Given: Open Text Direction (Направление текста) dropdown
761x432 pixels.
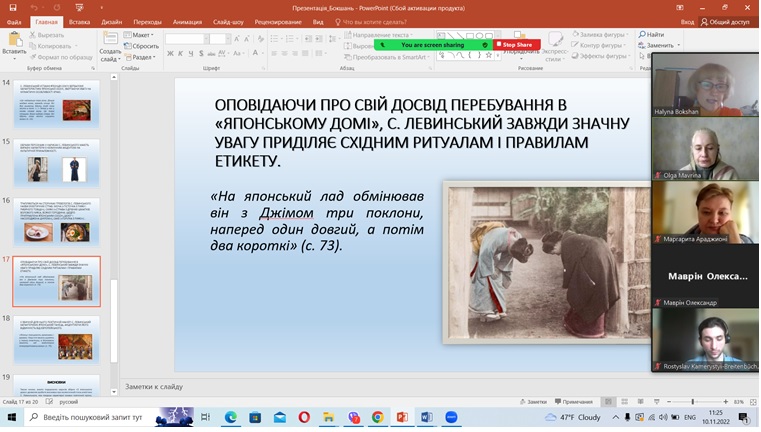Looking at the screenshot, I should tap(379, 35).
